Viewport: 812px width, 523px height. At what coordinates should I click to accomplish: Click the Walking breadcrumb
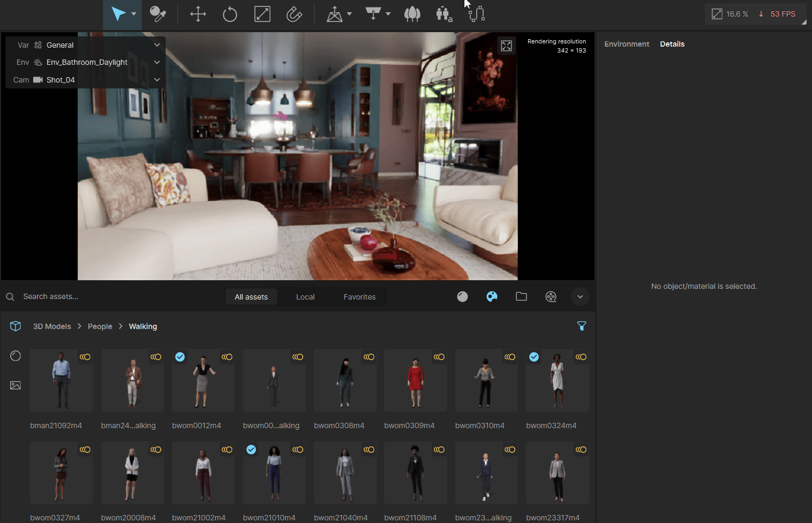pos(143,326)
